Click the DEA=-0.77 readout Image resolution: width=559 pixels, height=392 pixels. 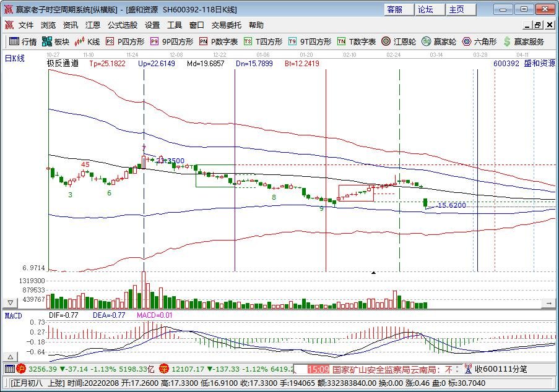click(x=109, y=315)
